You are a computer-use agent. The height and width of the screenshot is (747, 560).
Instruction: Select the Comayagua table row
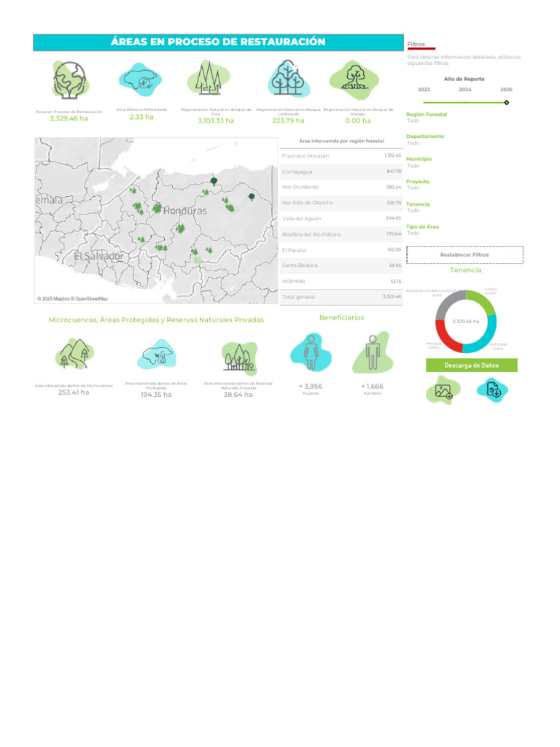coord(341,171)
